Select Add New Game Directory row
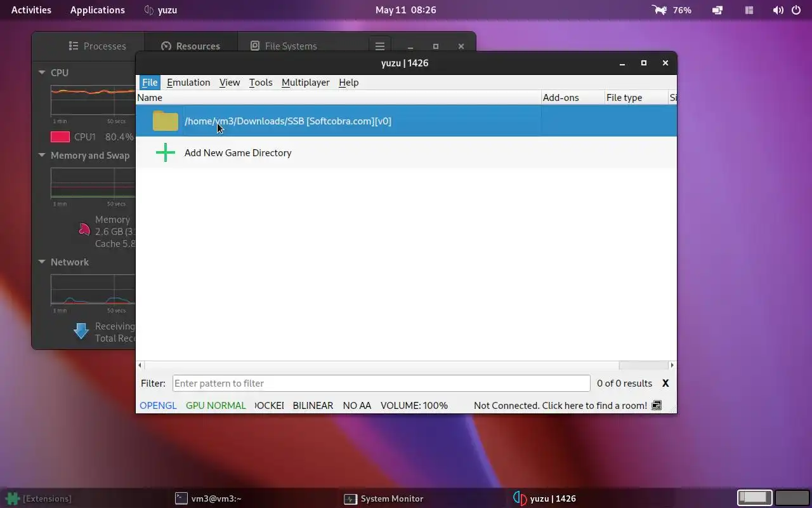This screenshot has width=812, height=508. tap(406, 152)
